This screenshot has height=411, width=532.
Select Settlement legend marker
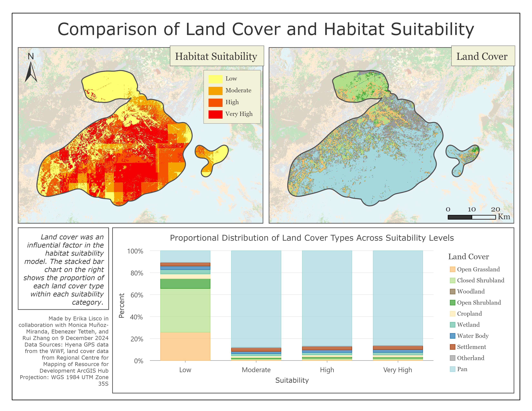tap(452, 347)
